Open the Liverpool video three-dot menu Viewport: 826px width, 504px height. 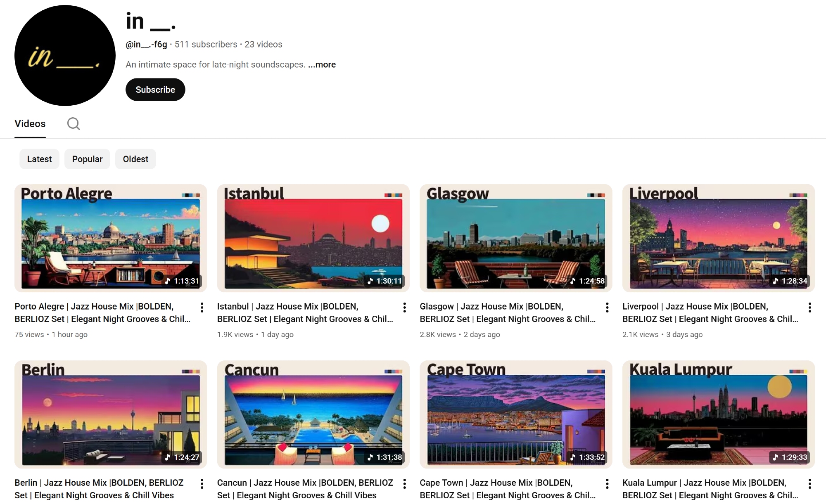coord(809,308)
